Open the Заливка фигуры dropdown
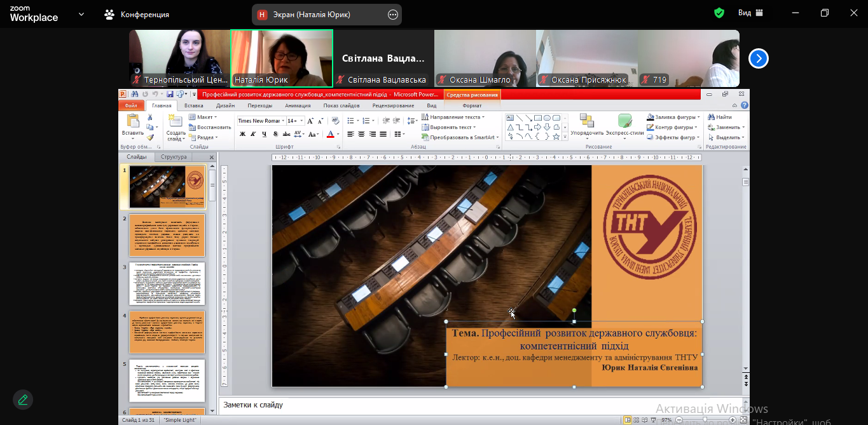 tap(671, 117)
